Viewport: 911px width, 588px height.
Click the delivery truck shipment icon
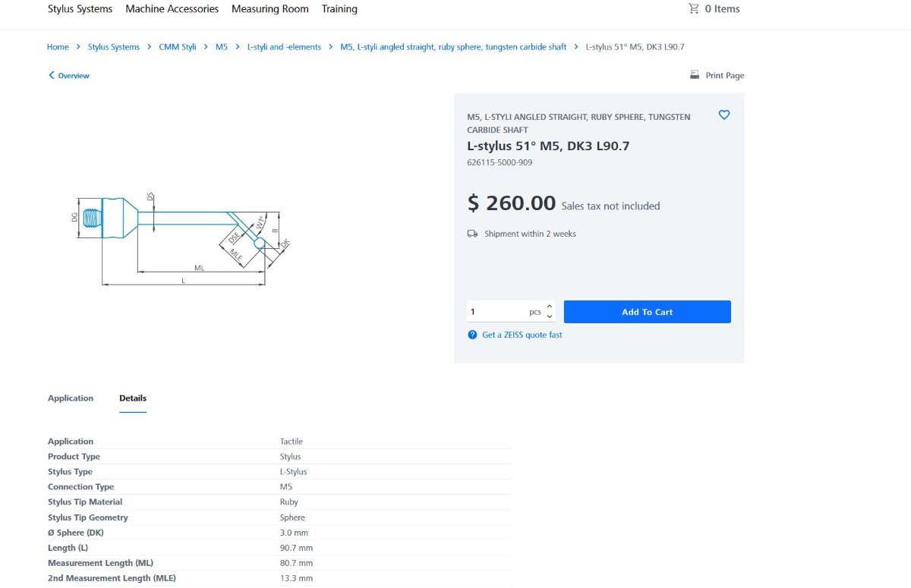472,234
